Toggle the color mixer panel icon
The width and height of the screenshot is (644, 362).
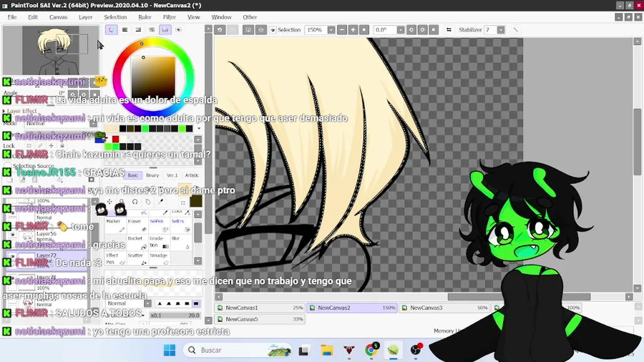coord(151,30)
